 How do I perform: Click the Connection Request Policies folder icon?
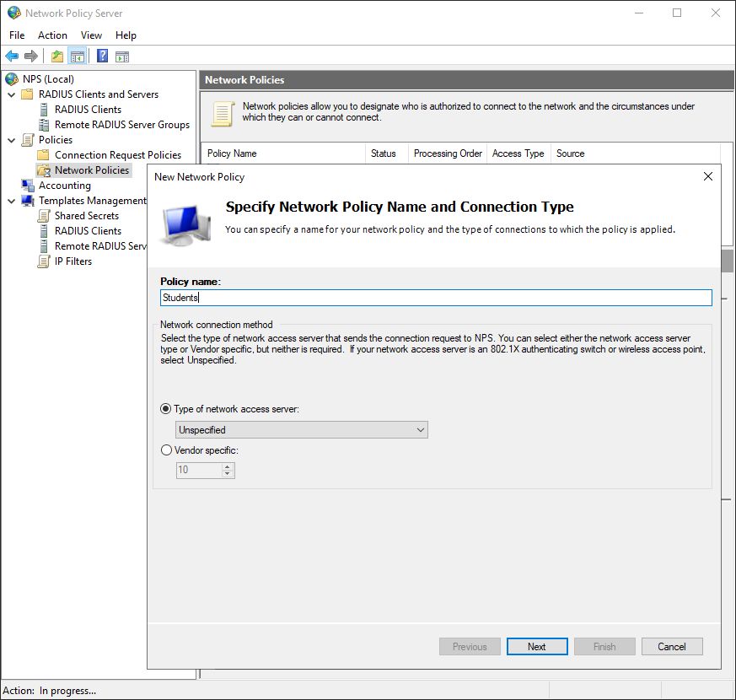tap(43, 155)
